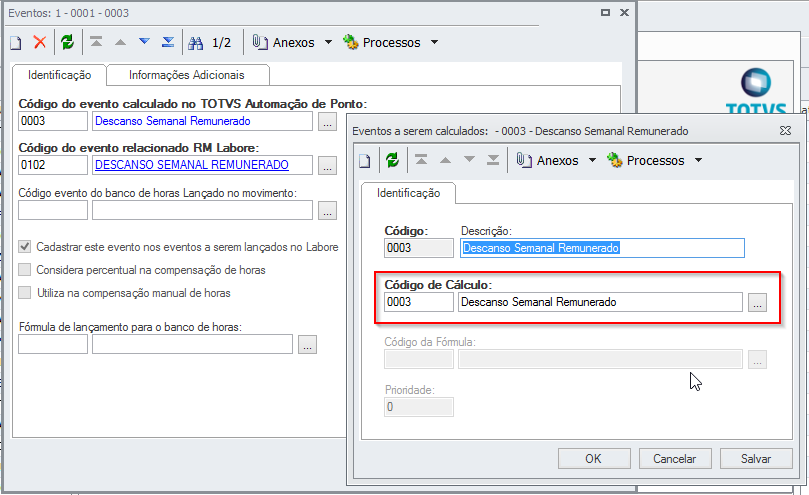Go to first record in calculados dialog
This screenshot has height=495, width=809.
421,160
